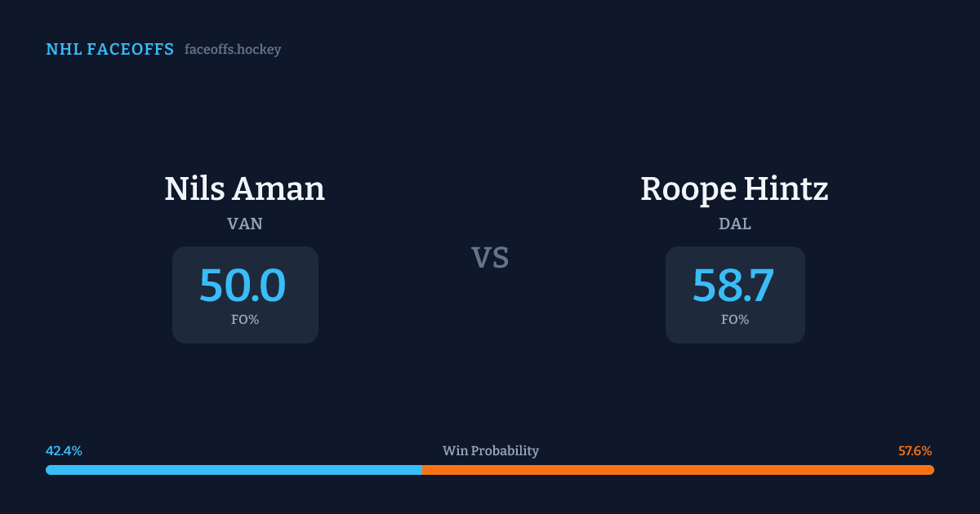The width and height of the screenshot is (980, 514).
Task: Click the Win Probability label
Action: coord(490,450)
